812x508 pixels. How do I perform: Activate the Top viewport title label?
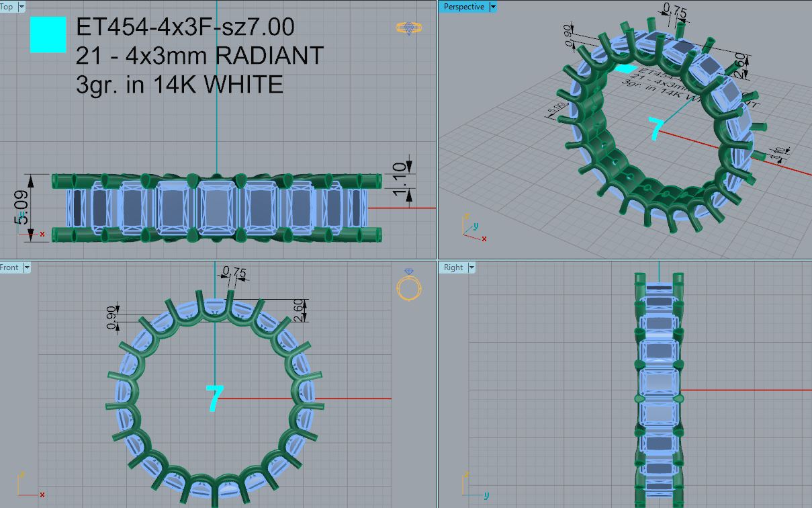click(x=7, y=7)
